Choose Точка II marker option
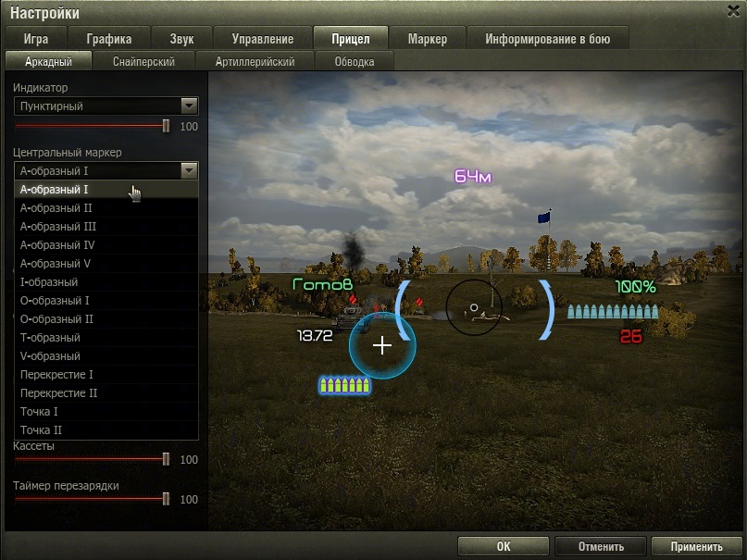747x560 pixels. [x=106, y=430]
